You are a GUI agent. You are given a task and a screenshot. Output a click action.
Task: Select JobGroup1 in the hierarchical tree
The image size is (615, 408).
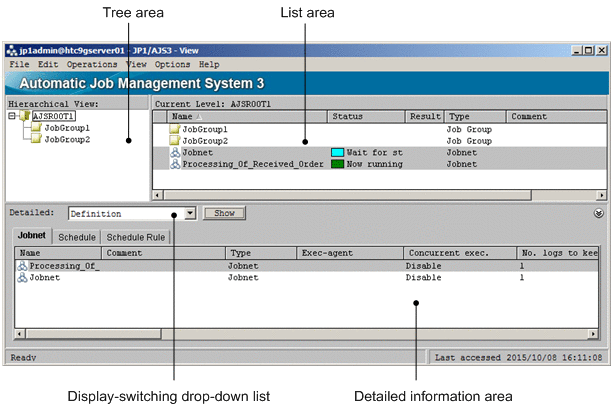pos(67,128)
